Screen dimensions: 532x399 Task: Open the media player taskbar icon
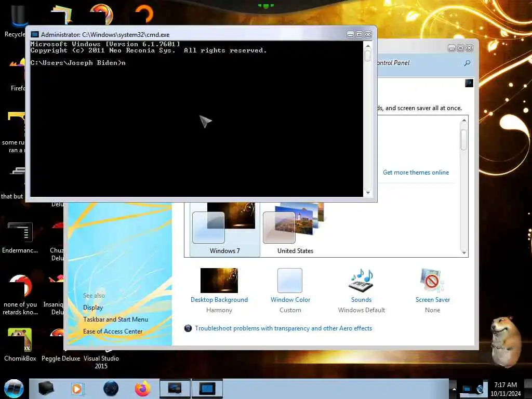click(x=77, y=389)
